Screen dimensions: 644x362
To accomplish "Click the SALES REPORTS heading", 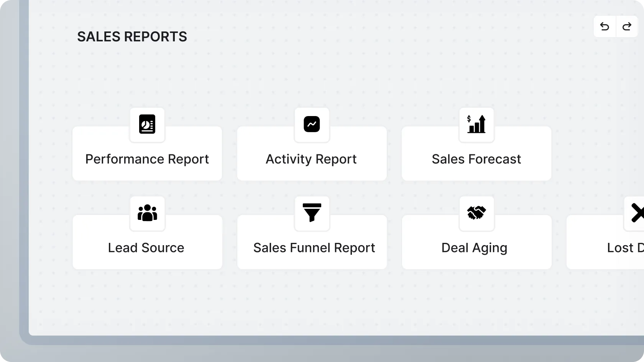I will click(x=132, y=37).
